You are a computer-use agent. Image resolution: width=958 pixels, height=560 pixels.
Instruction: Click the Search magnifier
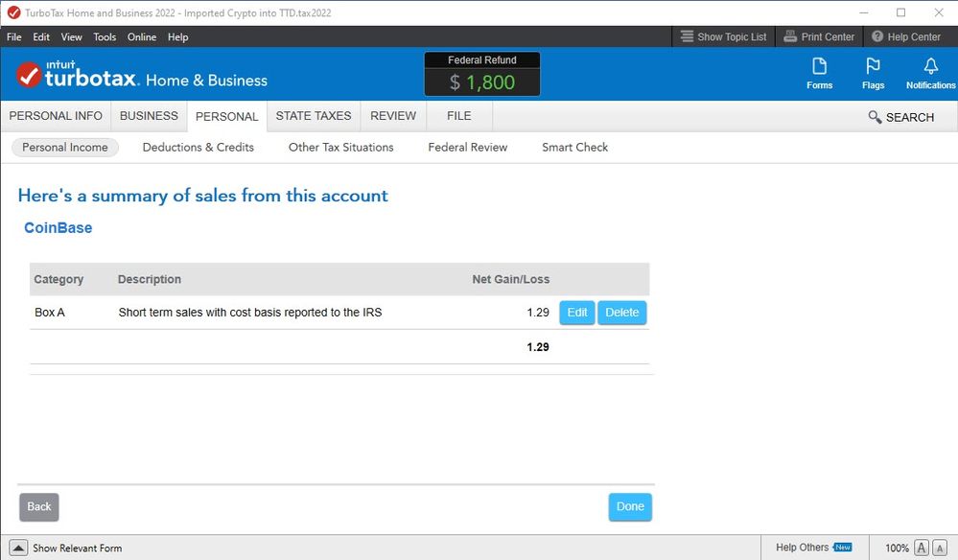point(900,117)
